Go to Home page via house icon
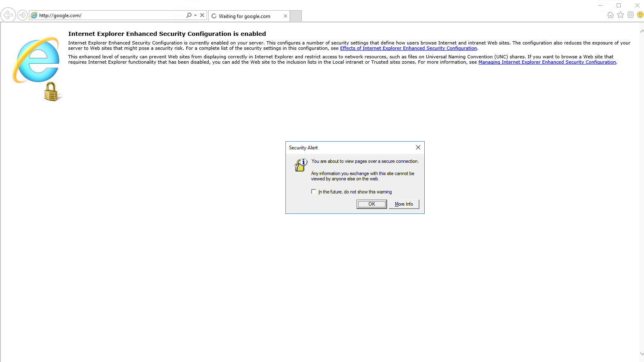 [x=611, y=15]
